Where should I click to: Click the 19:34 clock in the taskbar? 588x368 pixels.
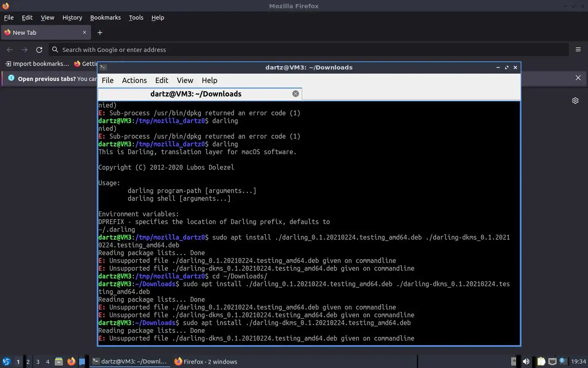[578, 361]
